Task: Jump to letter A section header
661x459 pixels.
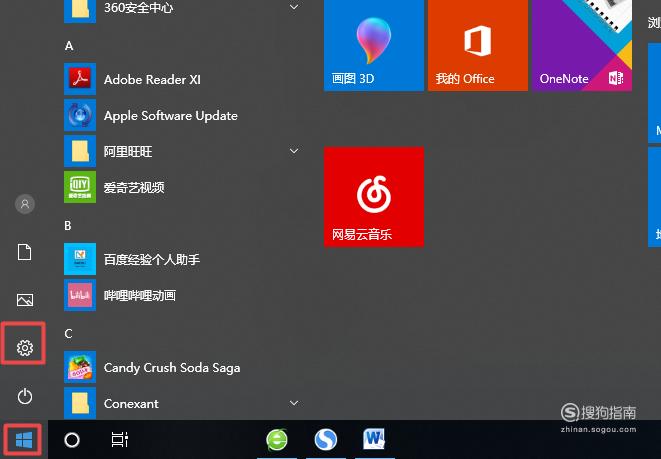Action: coord(69,46)
